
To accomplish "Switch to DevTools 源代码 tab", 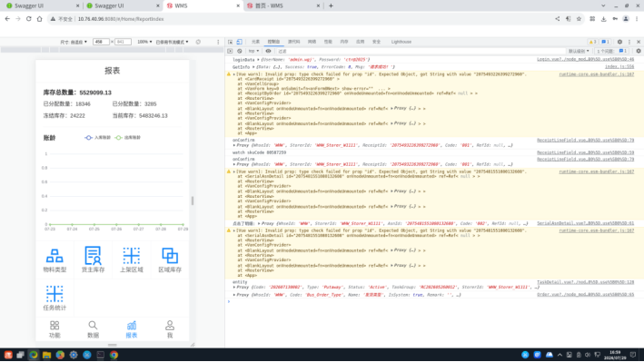I will coord(294,42).
